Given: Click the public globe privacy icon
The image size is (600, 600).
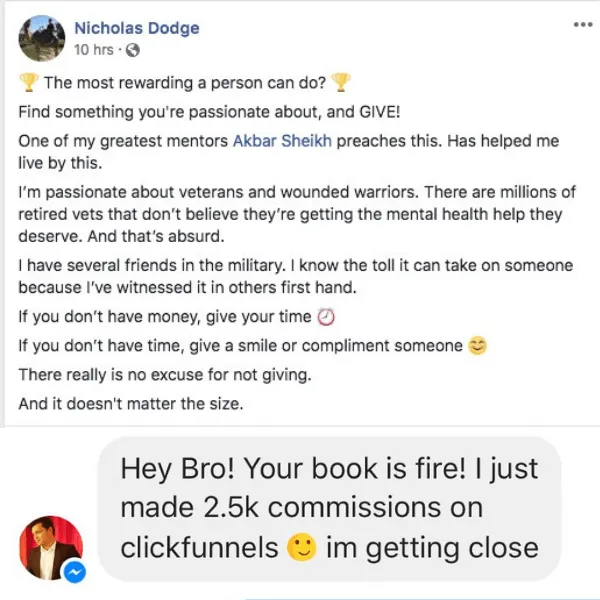Looking at the screenshot, I should 133,50.
